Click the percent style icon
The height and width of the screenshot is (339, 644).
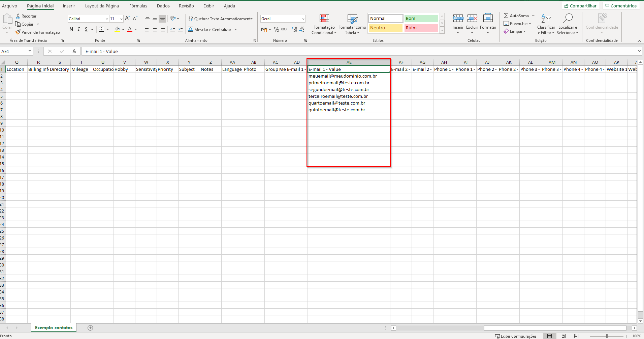point(277,29)
